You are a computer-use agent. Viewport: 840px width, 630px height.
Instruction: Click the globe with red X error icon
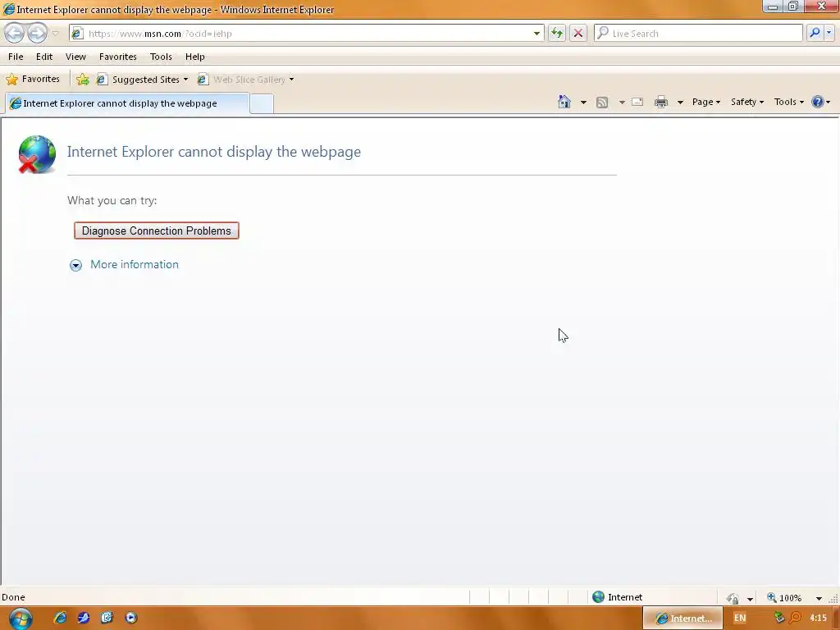coord(37,154)
